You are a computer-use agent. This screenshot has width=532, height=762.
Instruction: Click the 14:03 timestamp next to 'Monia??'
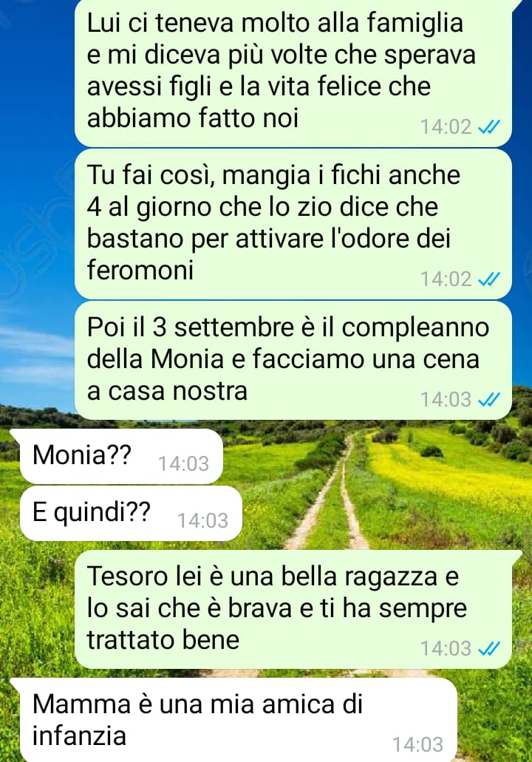tap(184, 463)
